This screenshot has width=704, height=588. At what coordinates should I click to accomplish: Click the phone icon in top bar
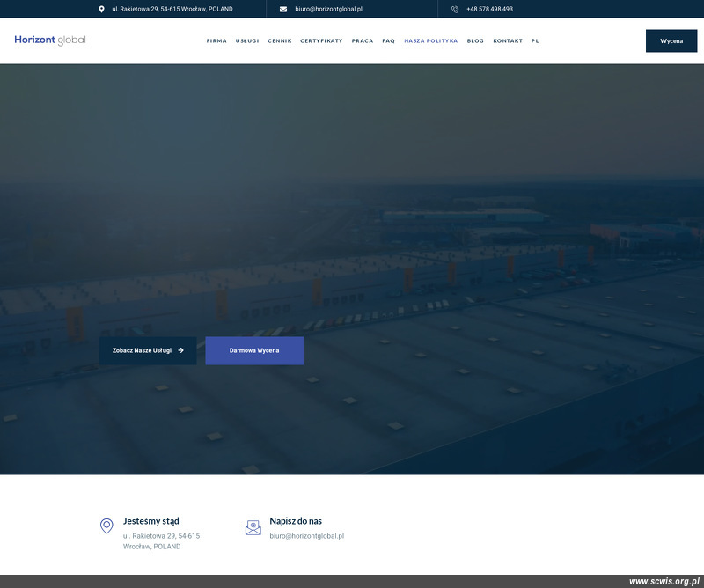455,9
